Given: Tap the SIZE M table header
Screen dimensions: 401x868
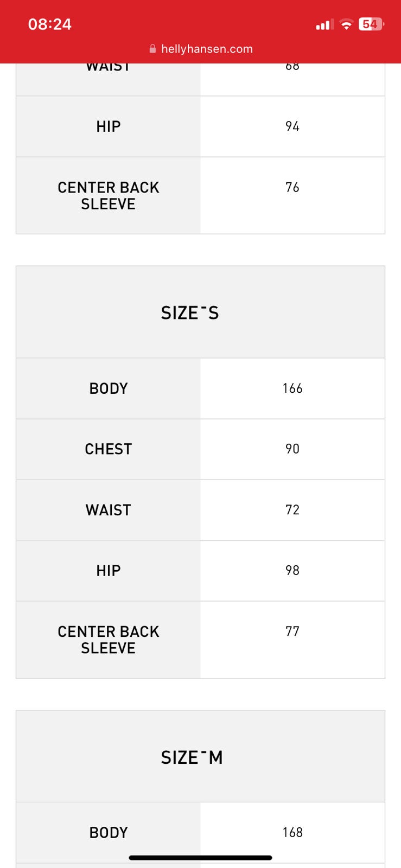Looking at the screenshot, I should coord(192,757).
